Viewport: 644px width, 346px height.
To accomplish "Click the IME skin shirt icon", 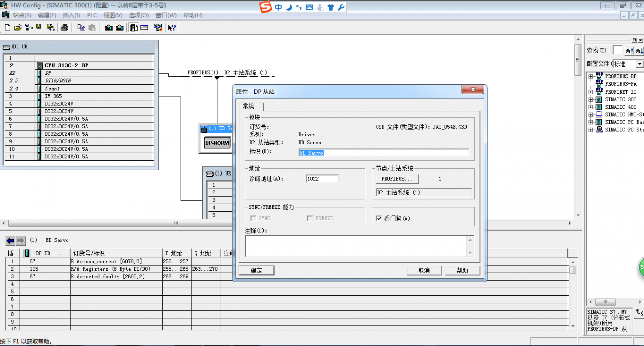I will [331, 7].
